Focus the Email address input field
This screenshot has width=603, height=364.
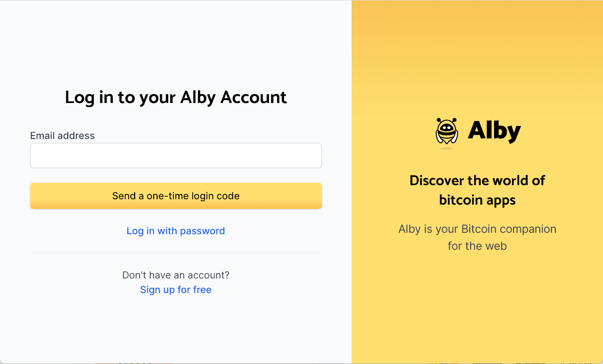(x=176, y=156)
